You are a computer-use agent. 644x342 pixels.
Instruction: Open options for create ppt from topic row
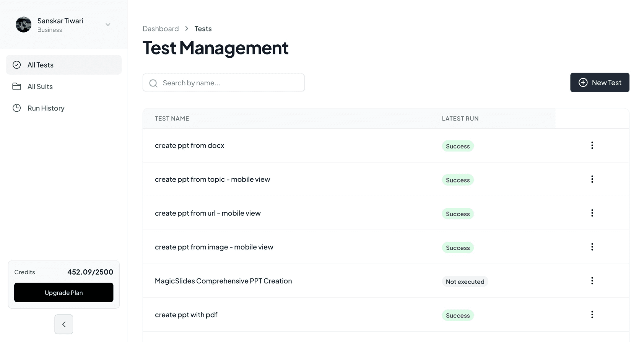pyautogui.click(x=592, y=179)
